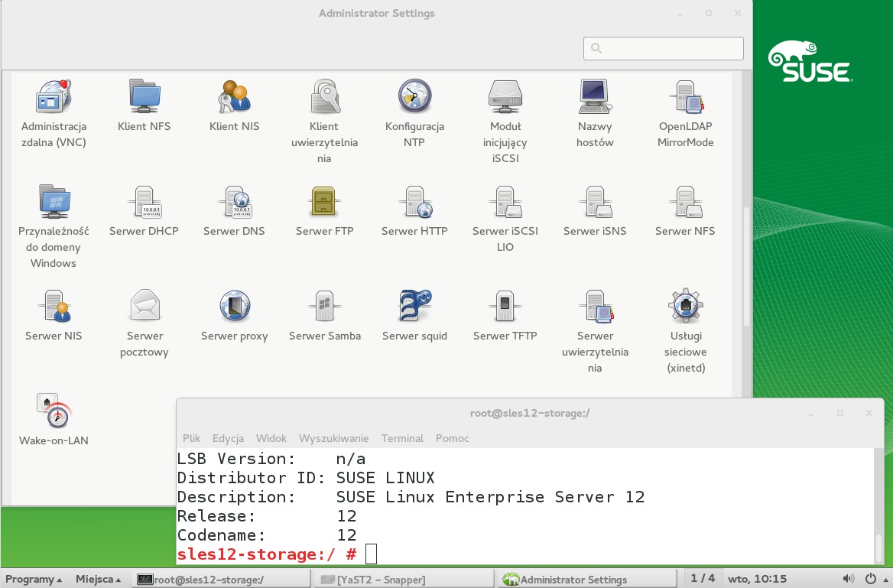The image size is (893, 588).
Task: Open the Pomoc help menu
Action: (452, 438)
